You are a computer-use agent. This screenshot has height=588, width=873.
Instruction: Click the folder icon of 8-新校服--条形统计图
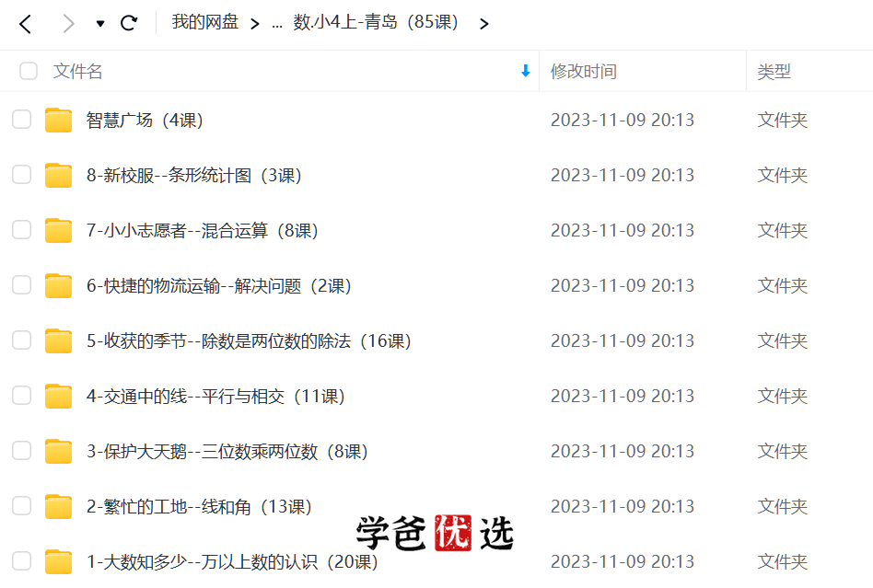(x=58, y=175)
